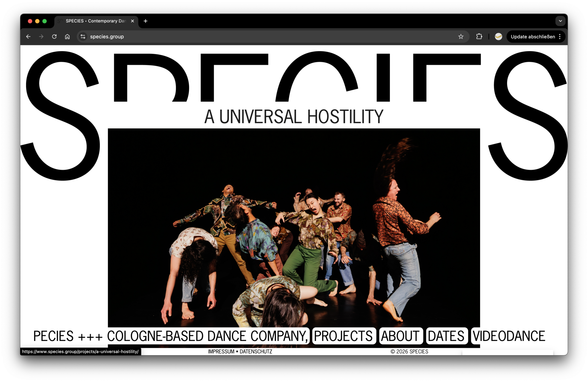Open the browser extensions puzzle icon

coord(479,36)
